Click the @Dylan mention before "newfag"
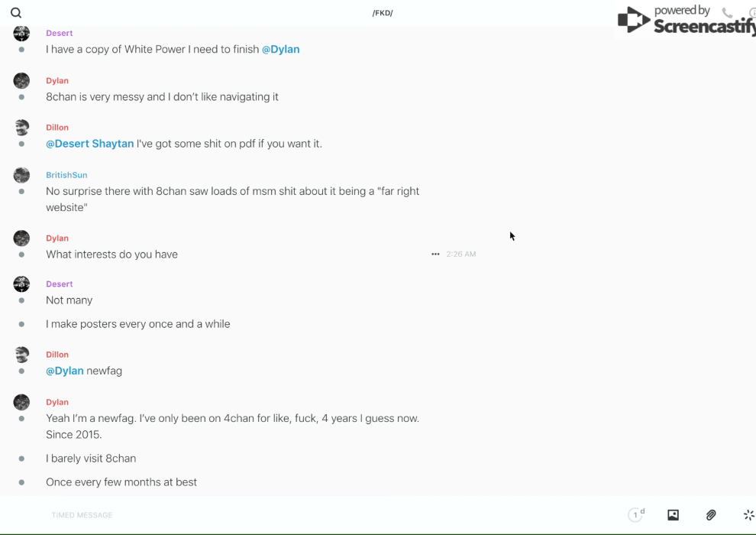Image resolution: width=756 pixels, height=535 pixels. coord(65,371)
